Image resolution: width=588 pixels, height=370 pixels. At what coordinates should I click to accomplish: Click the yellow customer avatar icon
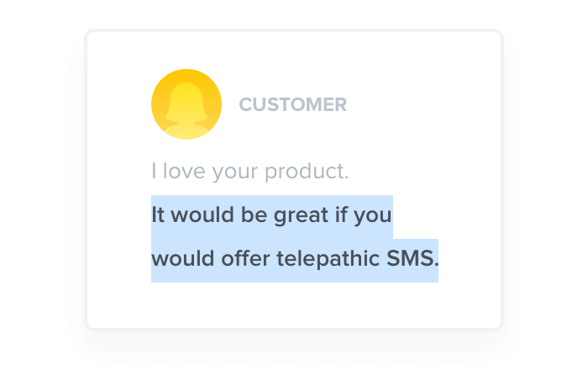point(186,104)
